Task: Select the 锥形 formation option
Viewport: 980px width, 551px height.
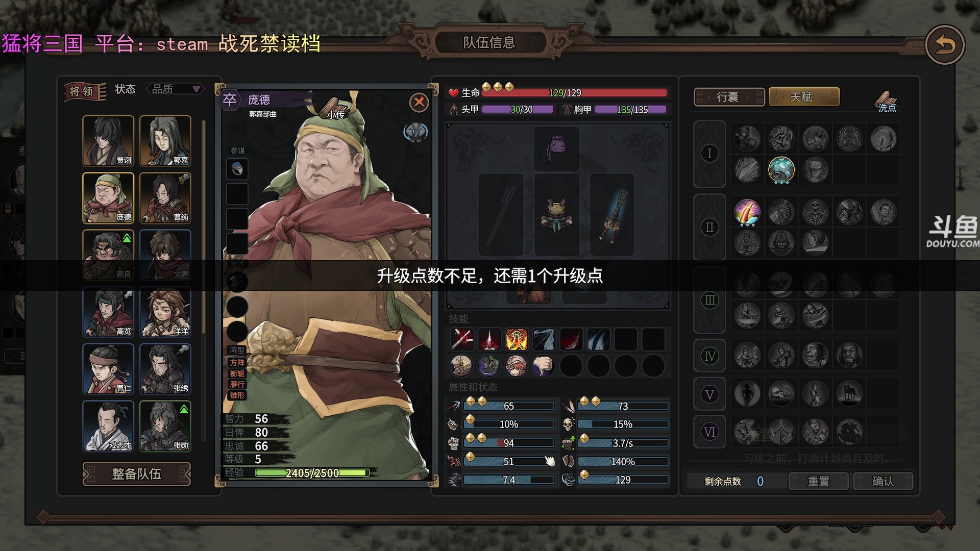Action: tap(237, 395)
